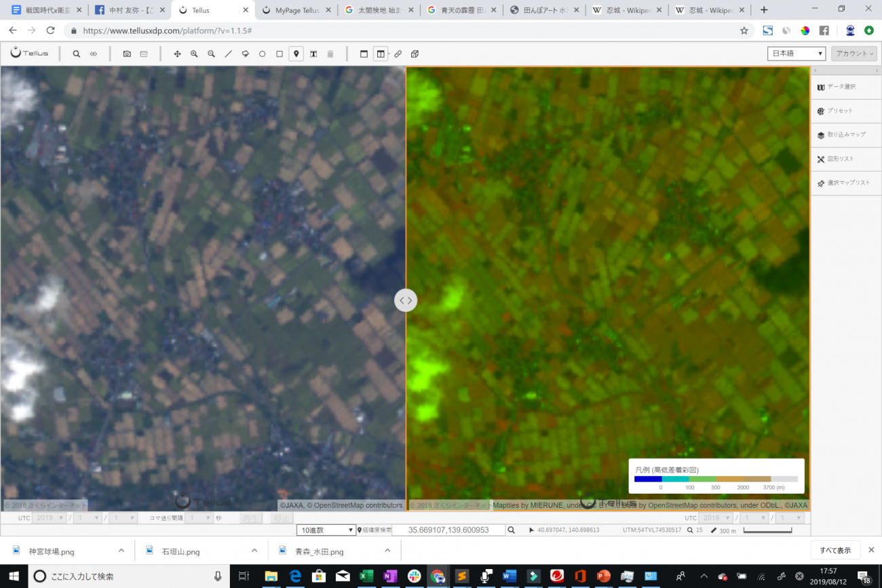Image resolution: width=882 pixels, height=588 pixels.
Task: Go back with browser back arrow
Action: coord(12,31)
